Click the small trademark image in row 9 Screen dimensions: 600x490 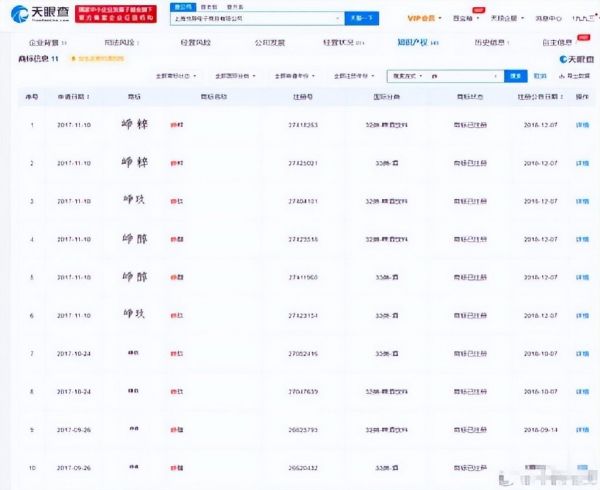(134, 429)
